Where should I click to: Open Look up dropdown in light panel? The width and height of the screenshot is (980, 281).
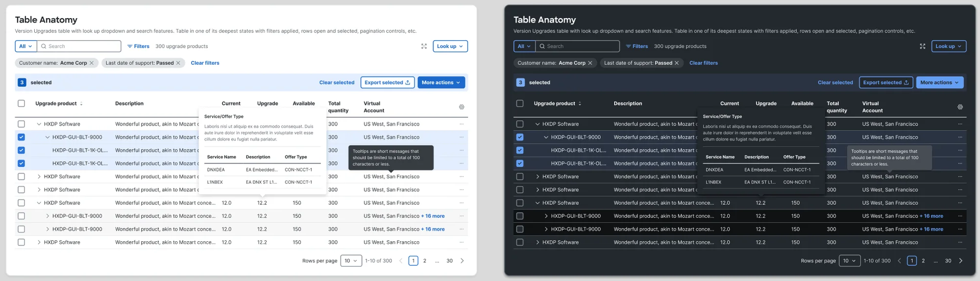pos(450,46)
